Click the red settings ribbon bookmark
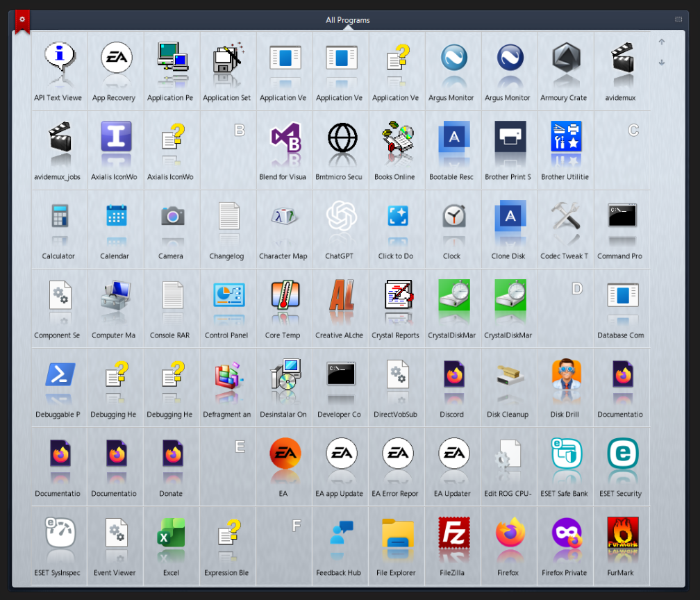The height and width of the screenshot is (600, 700). click(22, 21)
